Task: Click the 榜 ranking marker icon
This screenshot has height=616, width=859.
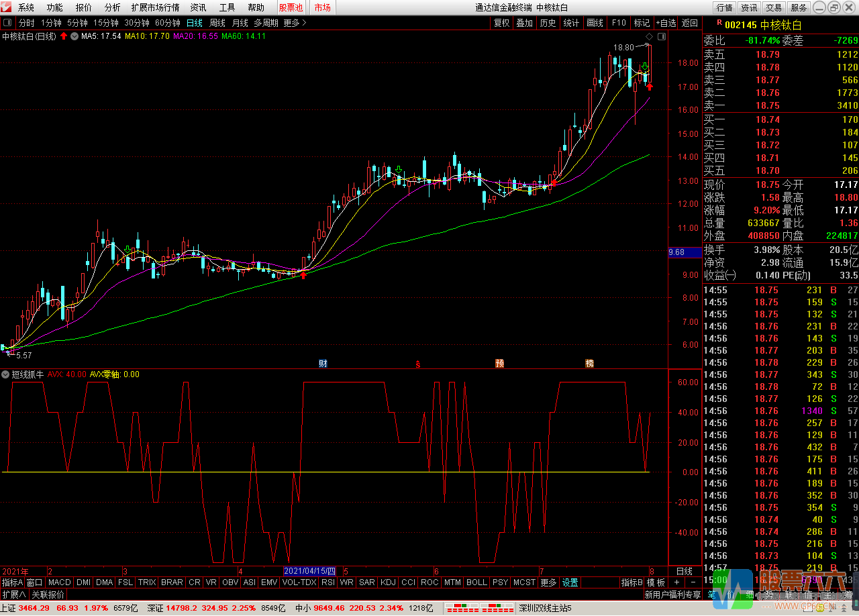Action: coord(589,364)
